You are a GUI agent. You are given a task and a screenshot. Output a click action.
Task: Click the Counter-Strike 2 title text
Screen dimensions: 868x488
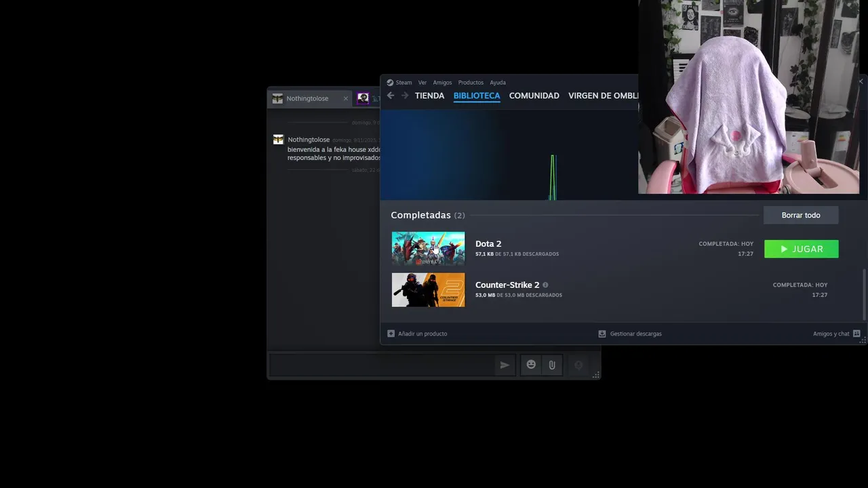pos(507,285)
